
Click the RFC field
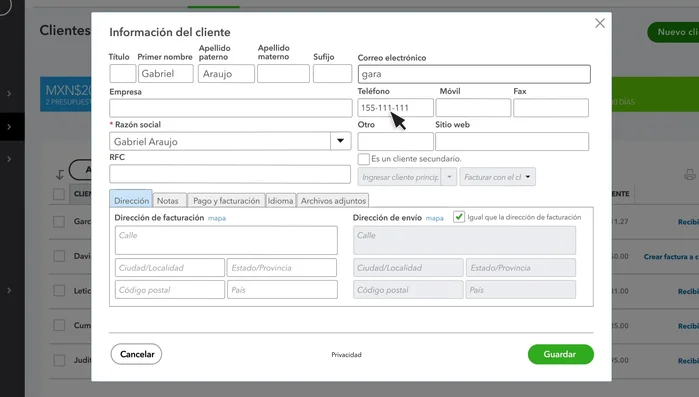[x=230, y=174]
